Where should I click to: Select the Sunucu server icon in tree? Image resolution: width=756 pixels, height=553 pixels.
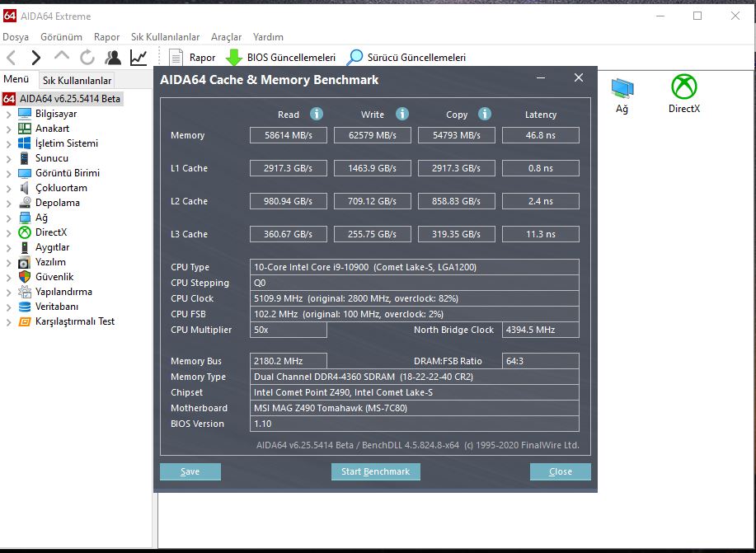pyautogui.click(x=25, y=158)
